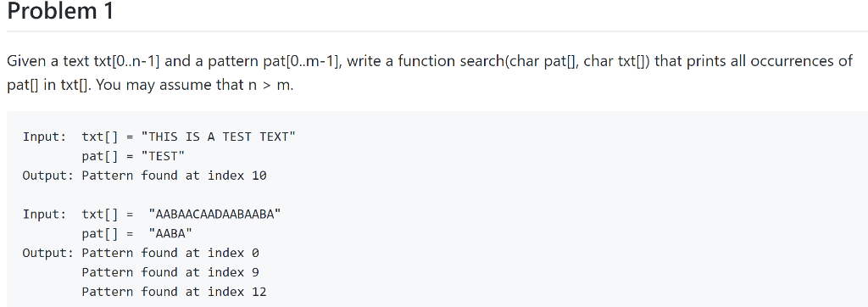
Task: Click the line Pattern found at index 12
Action: pyautogui.click(x=175, y=292)
